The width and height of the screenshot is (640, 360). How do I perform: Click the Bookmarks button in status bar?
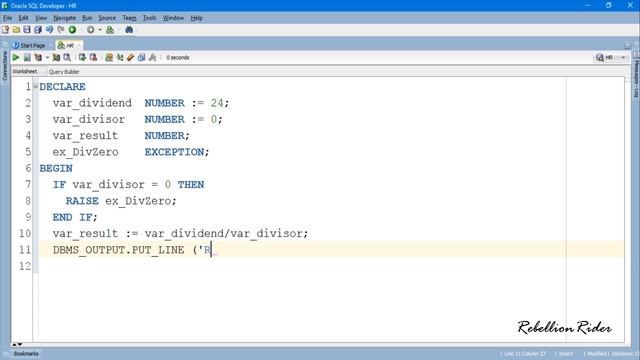click(26, 353)
